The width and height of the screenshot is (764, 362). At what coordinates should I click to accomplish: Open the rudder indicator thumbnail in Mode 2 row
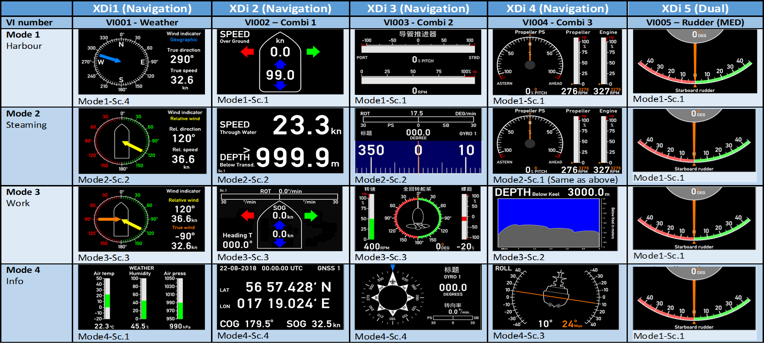pos(695,140)
